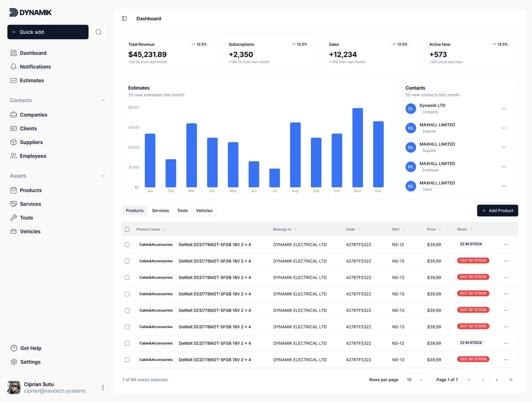
Task: Switch to the Services tab
Action: (160, 211)
